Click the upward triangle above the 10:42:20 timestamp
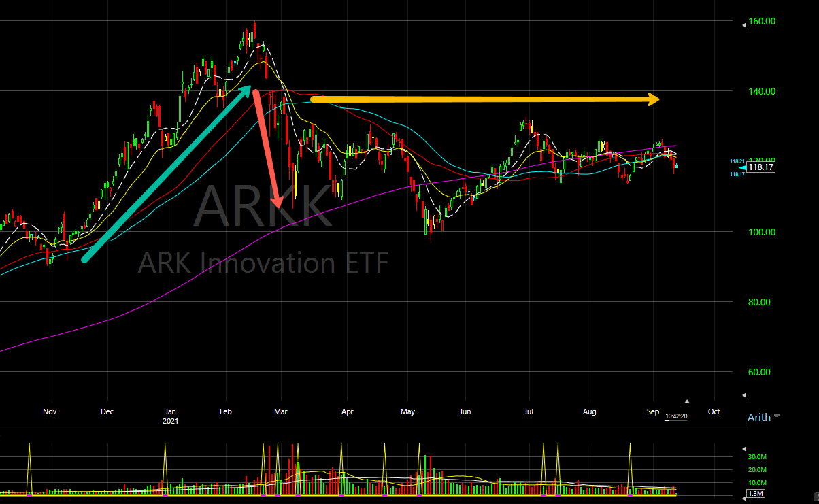 687,401
